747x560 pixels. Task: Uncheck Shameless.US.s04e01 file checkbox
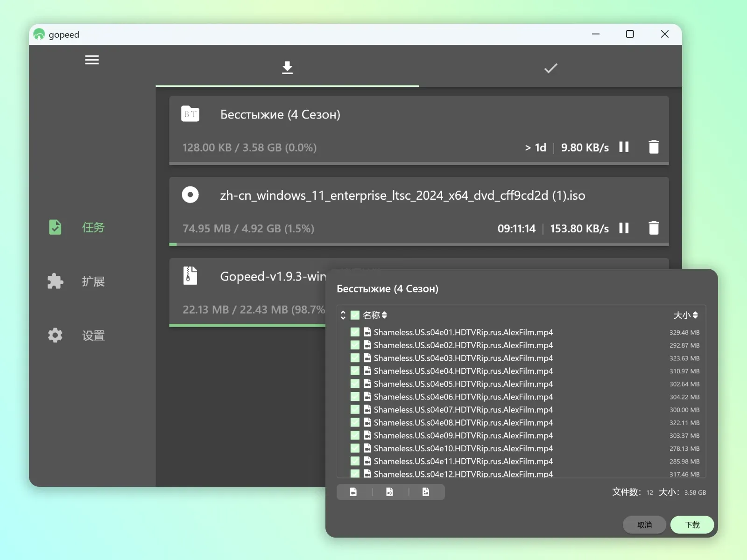click(355, 332)
